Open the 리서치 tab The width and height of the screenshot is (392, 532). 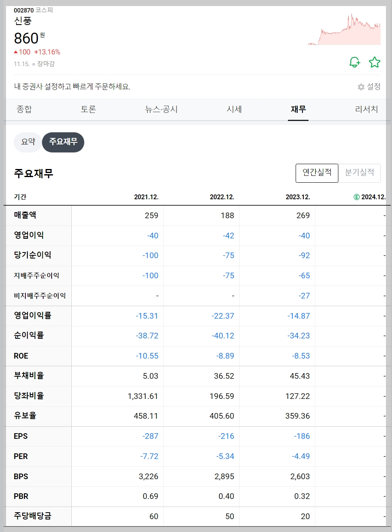point(367,109)
